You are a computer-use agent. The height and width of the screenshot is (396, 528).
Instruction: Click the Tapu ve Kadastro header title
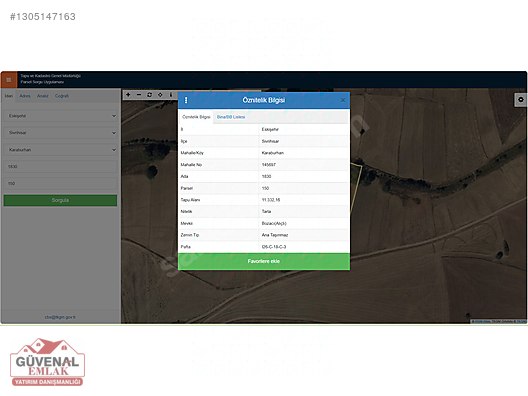[51, 76]
